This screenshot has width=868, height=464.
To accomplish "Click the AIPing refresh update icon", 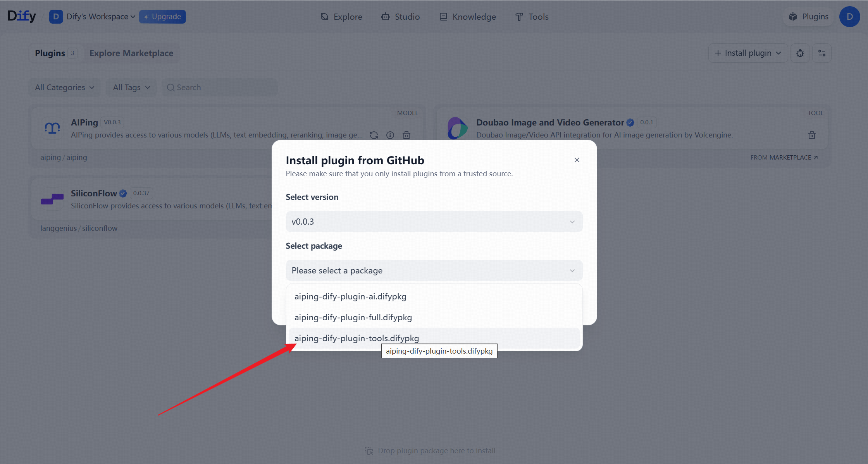I will (x=374, y=135).
